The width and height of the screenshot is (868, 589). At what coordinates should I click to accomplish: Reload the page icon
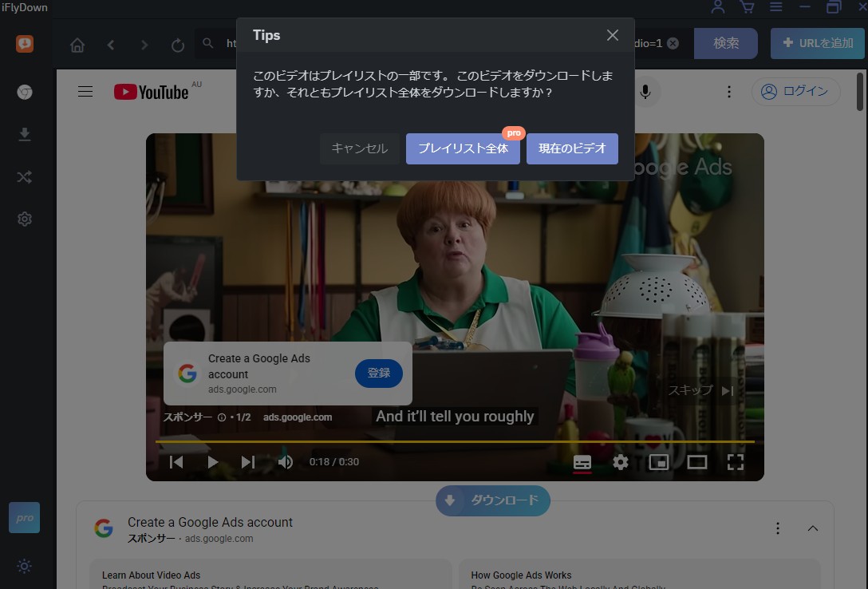tap(178, 45)
